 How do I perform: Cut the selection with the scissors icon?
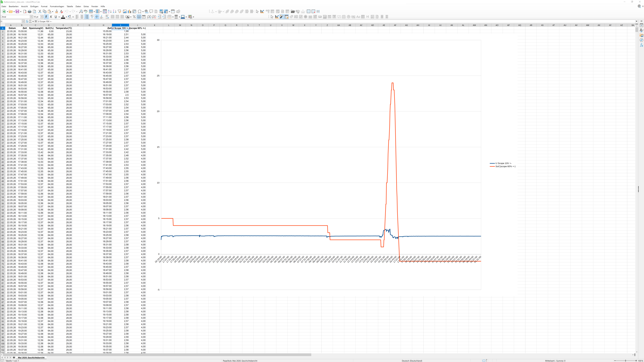click(40, 12)
